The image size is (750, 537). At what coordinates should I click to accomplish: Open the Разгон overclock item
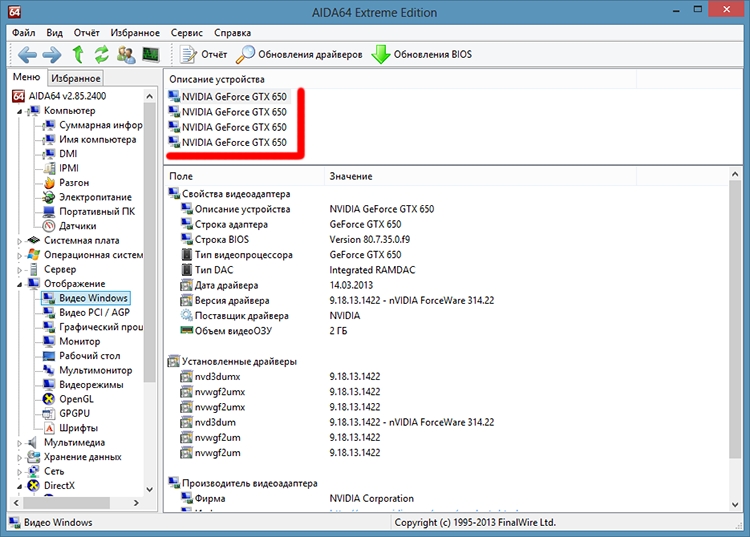coord(66,183)
